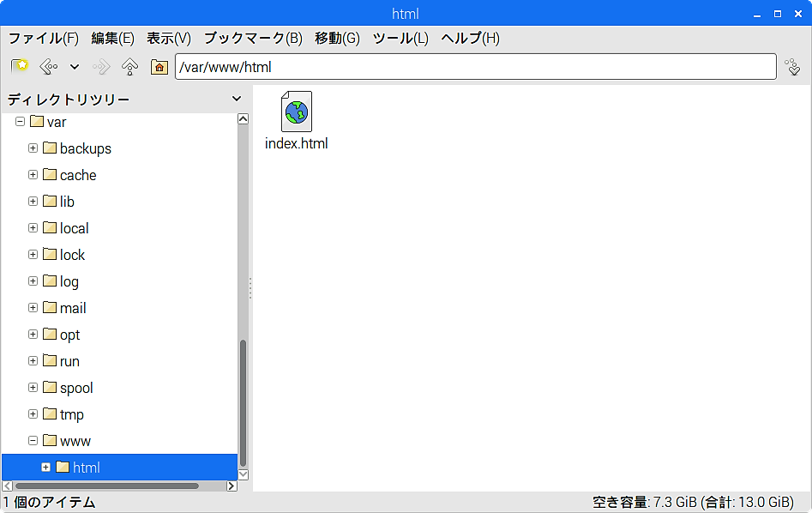
Task: Select the spool folder in tree
Action: 76,388
